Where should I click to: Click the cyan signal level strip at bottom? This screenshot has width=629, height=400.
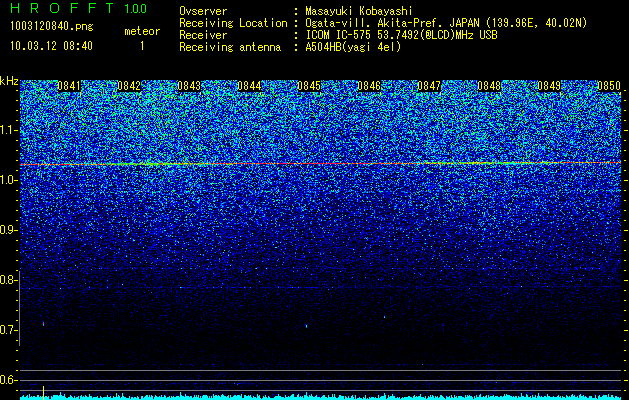(321, 397)
